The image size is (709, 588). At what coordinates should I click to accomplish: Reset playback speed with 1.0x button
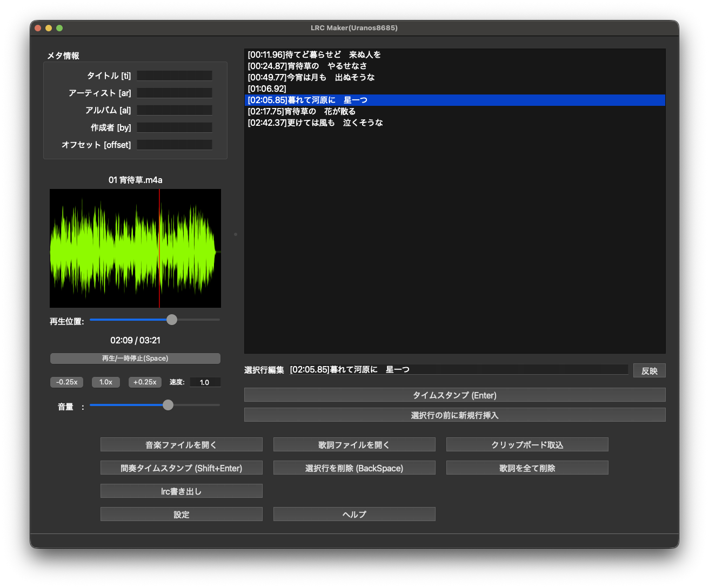(106, 382)
